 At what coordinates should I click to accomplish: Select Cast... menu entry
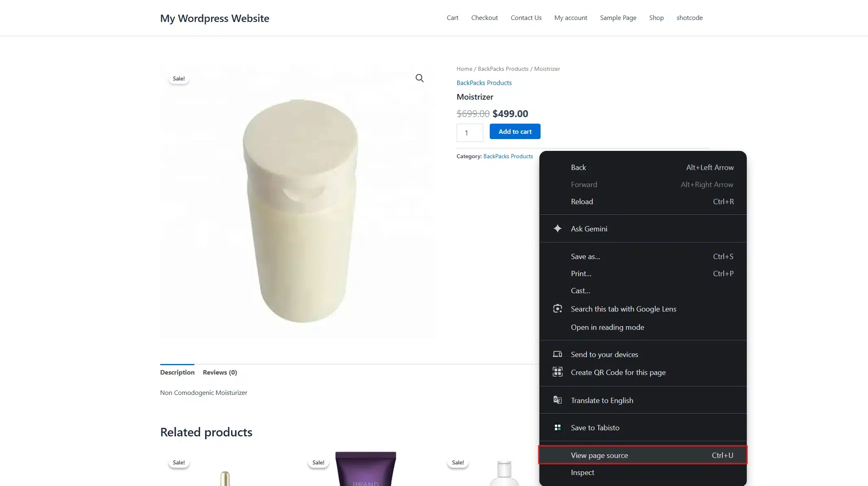pos(643,291)
